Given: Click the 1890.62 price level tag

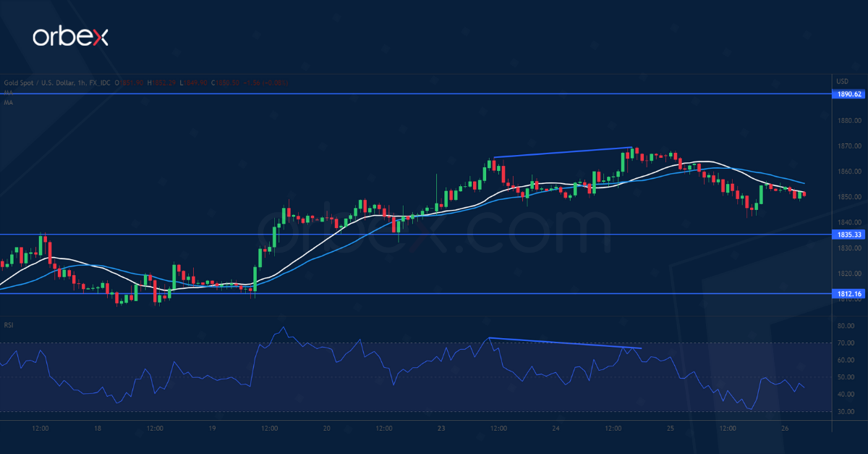Looking at the screenshot, I should [x=848, y=94].
